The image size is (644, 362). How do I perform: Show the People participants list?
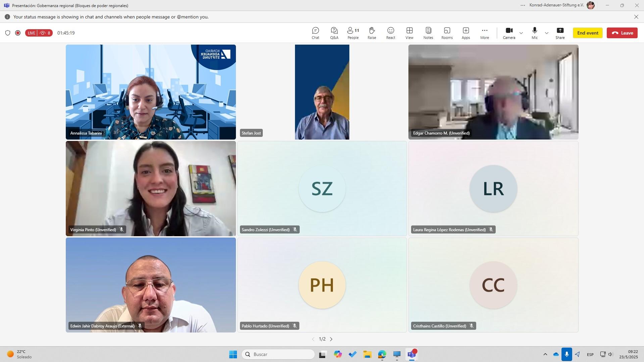pyautogui.click(x=353, y=33)
